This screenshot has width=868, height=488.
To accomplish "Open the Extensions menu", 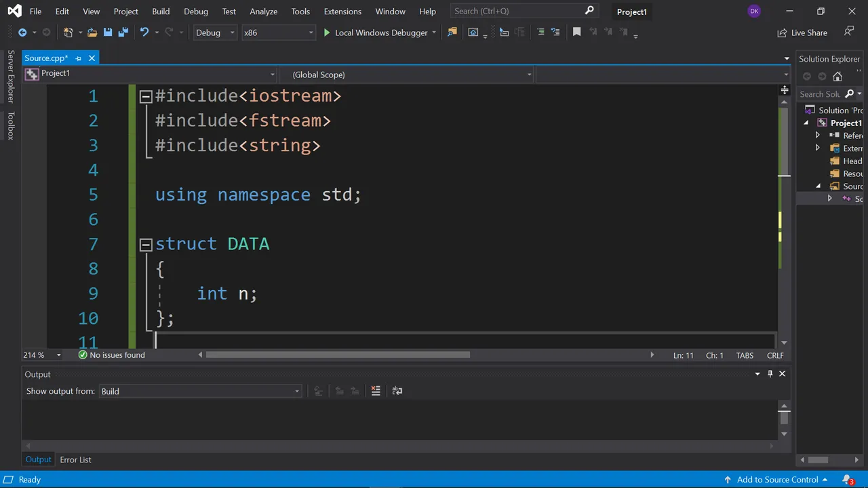I will pos(342,12).
